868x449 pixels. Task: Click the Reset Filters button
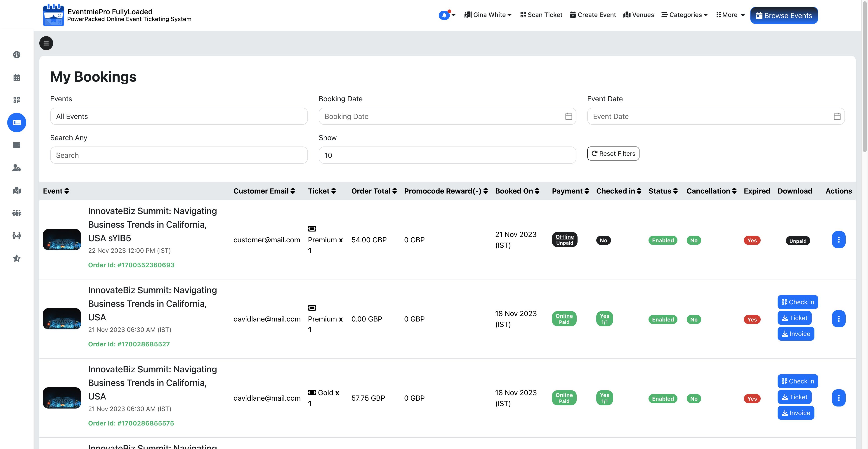tap(613, 154)
